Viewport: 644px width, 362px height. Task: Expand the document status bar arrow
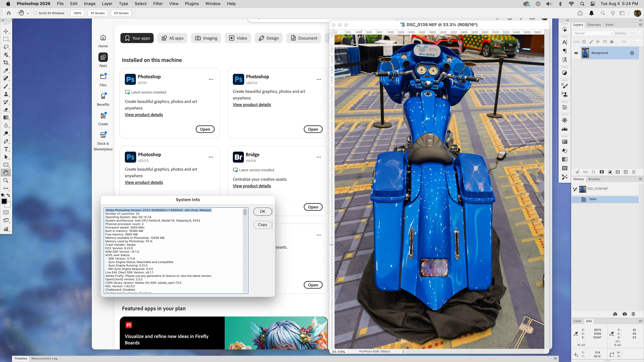click(x=403, y=351)
